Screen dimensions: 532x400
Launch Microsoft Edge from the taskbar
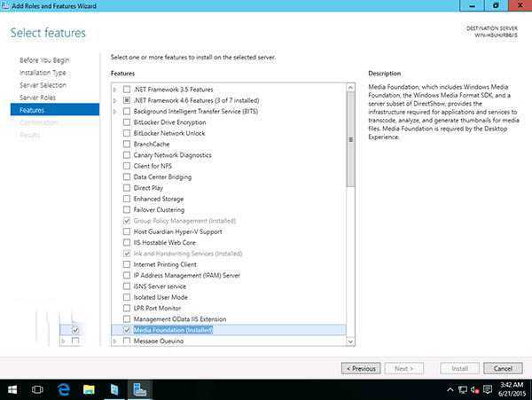click(x=64, y=389)
